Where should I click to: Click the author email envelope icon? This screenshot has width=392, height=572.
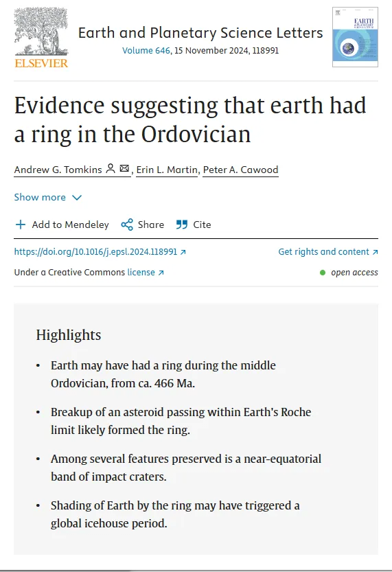pos(124,168)
